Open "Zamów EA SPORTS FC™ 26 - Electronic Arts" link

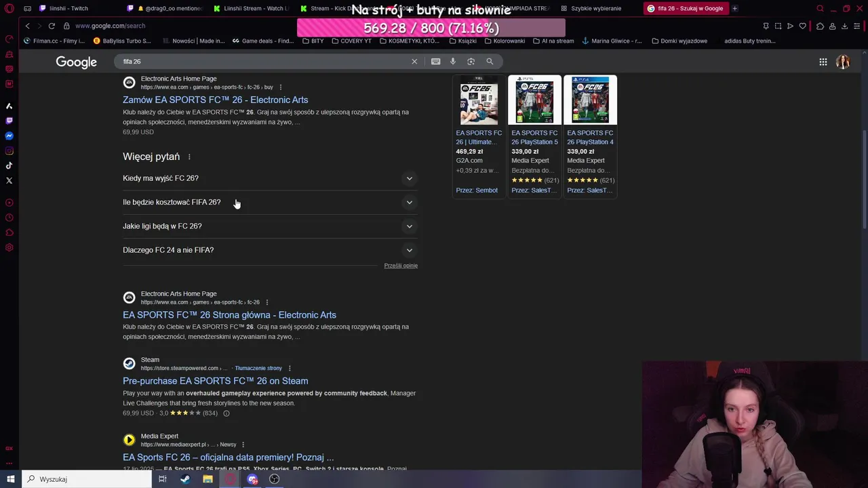pos(215,100)
